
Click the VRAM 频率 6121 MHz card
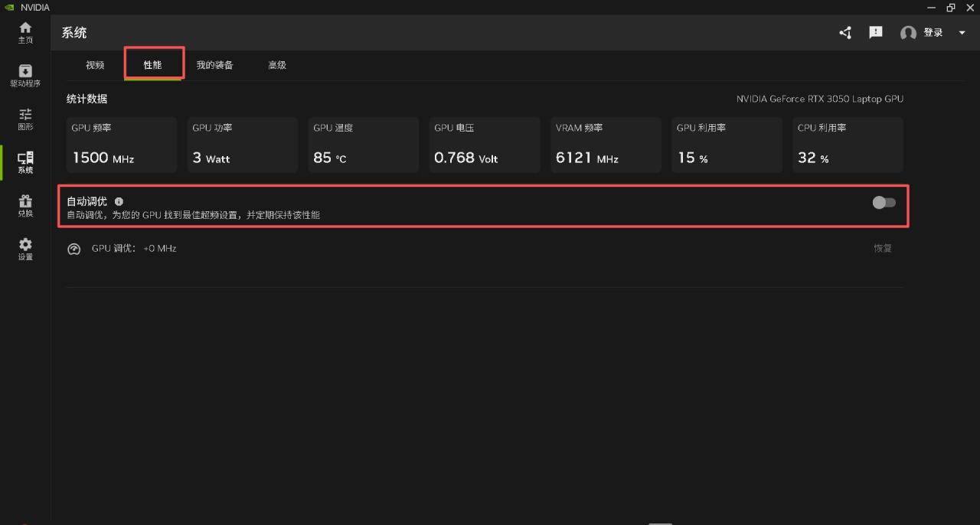point(606,145)
